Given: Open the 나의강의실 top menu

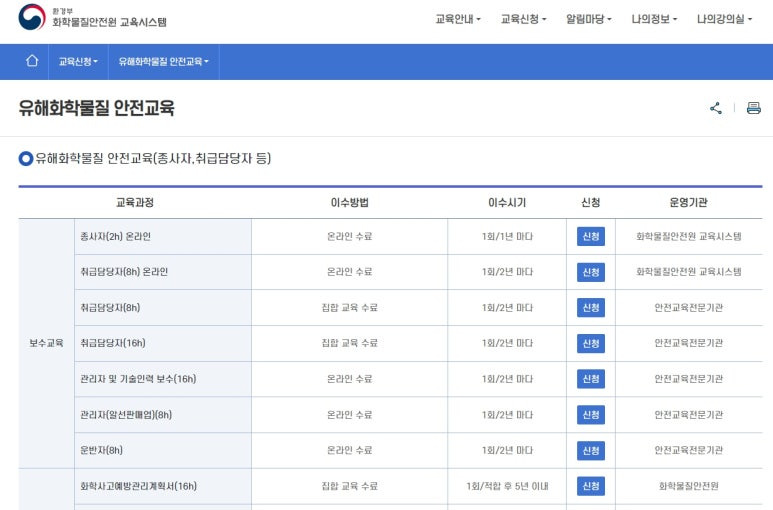Looking at the screenshot, I should (x=724, y=19).
